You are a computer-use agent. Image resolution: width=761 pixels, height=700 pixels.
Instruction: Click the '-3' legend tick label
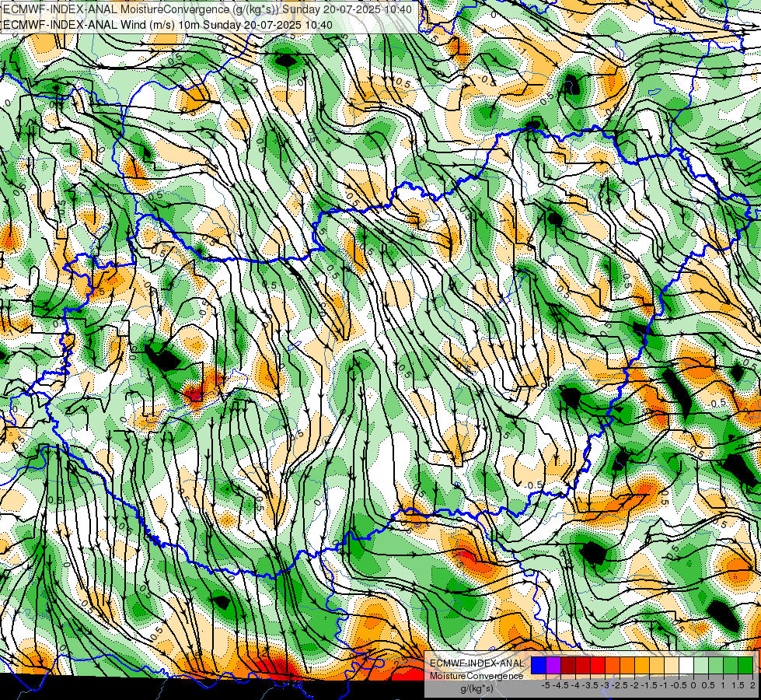pos(605,685)
